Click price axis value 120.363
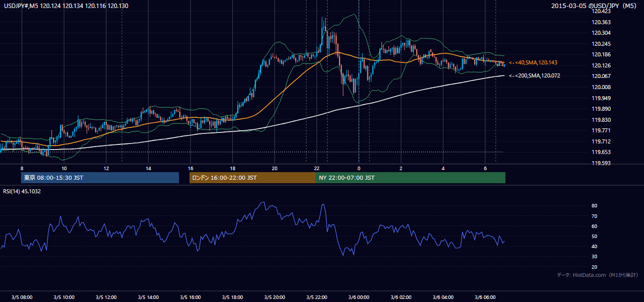Viewport: 644px width, 302px height. [602, 22]
